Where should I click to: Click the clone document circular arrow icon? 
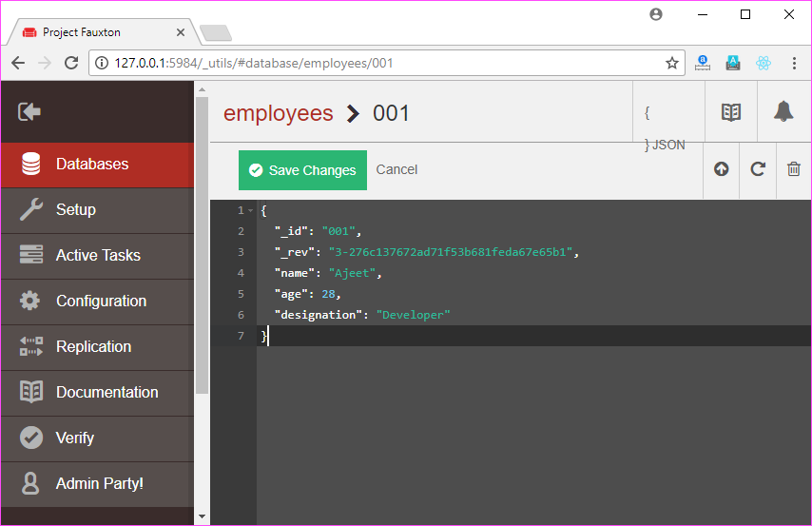[758, 169]
